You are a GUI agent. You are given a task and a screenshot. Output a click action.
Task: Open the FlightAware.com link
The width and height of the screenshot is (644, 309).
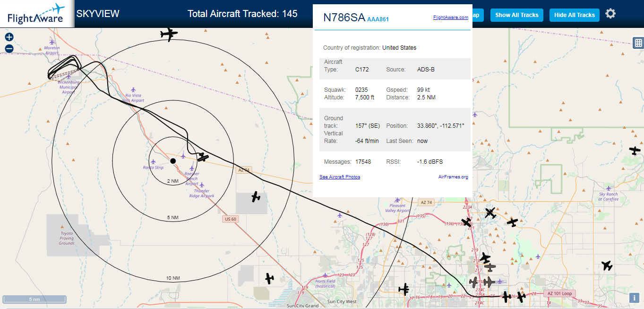point(451,18)
